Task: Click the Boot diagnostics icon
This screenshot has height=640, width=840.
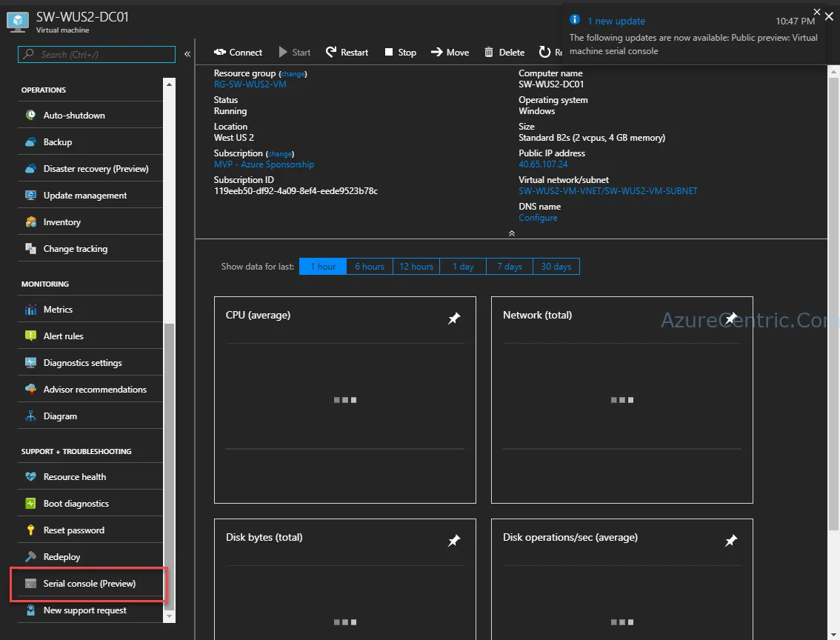Action: pyautogui.click(x=30, y=504)
